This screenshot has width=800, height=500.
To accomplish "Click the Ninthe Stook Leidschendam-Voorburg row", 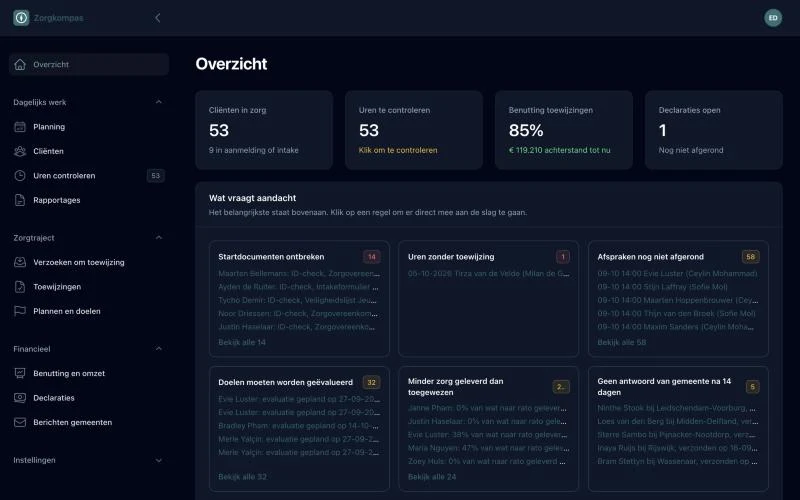I will 678,408.
